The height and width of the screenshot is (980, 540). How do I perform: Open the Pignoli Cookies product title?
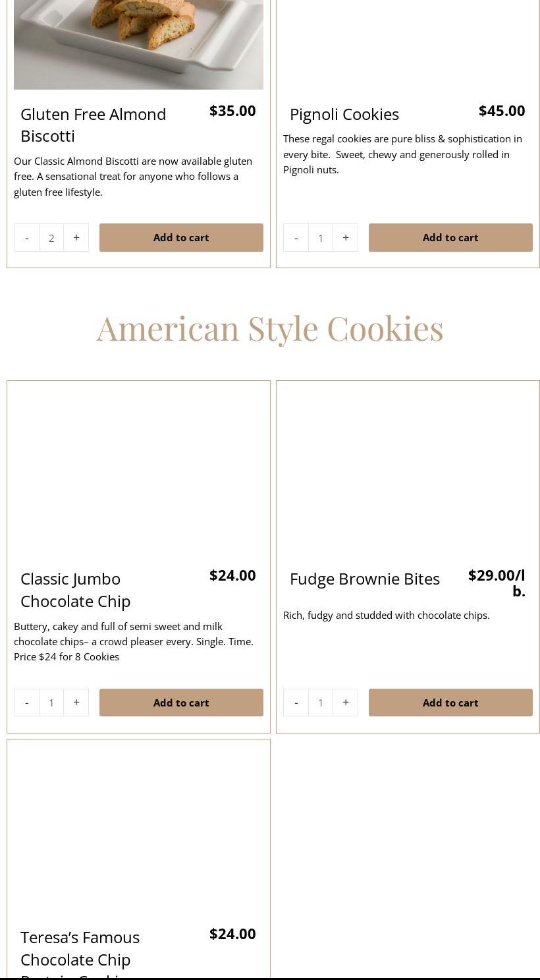coord(344,114)
